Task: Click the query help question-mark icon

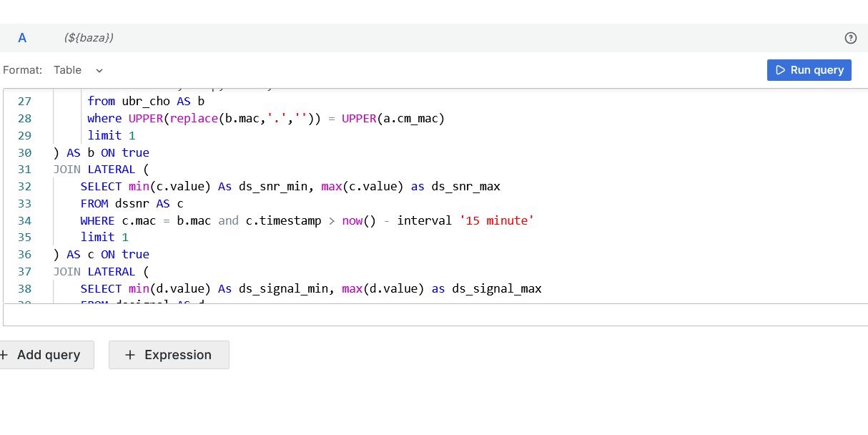Action: [850, 38]
